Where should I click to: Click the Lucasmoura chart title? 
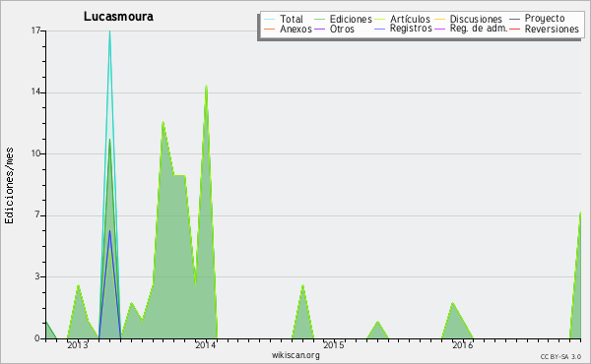[118, 17]
